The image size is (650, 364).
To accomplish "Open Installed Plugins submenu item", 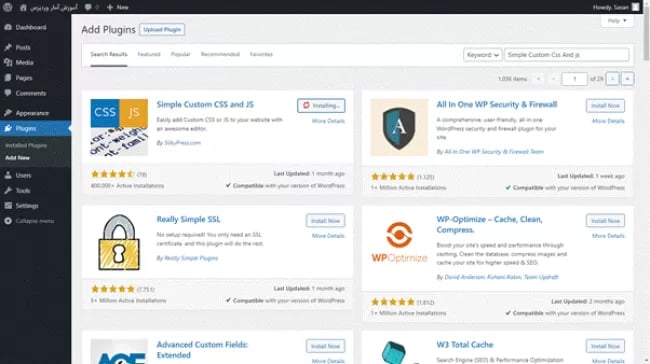I will (x=26, y=146).
